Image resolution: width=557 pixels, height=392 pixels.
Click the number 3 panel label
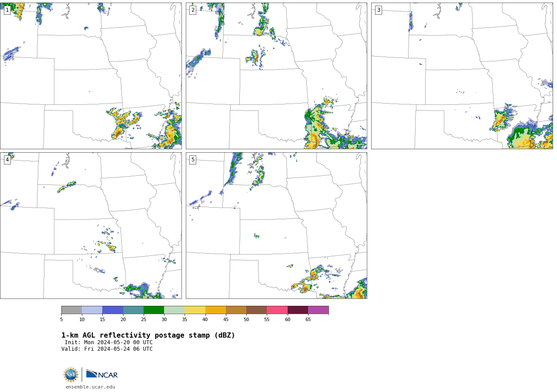378,10
